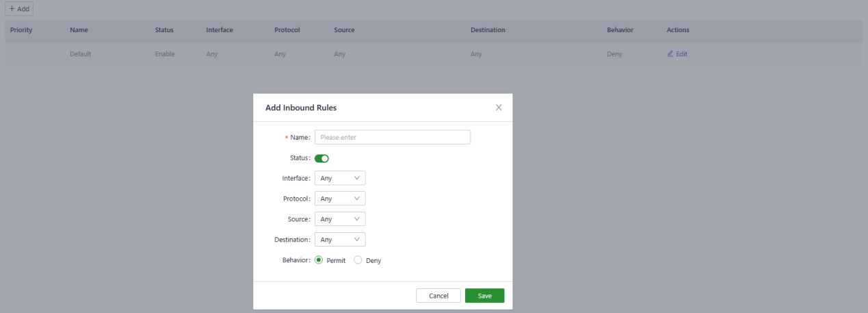Expand the Protocol dropdown
The image size is (868, 313).
tap(340, 199)
